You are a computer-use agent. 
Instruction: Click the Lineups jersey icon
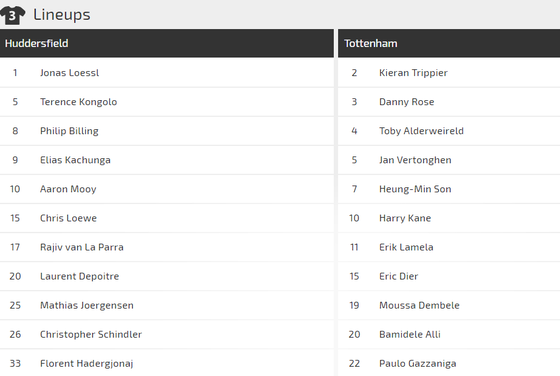(12, 15)
